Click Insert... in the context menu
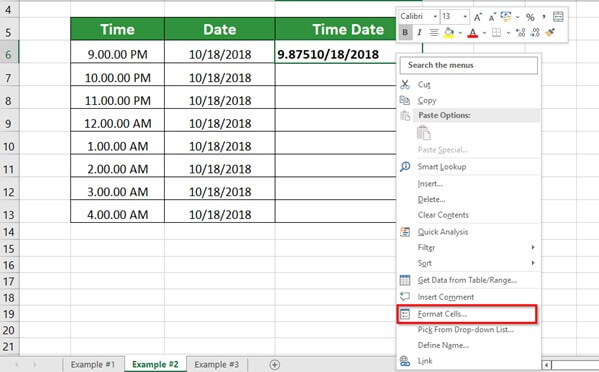The height and width of the screenshot is (372, 599). 468,184
